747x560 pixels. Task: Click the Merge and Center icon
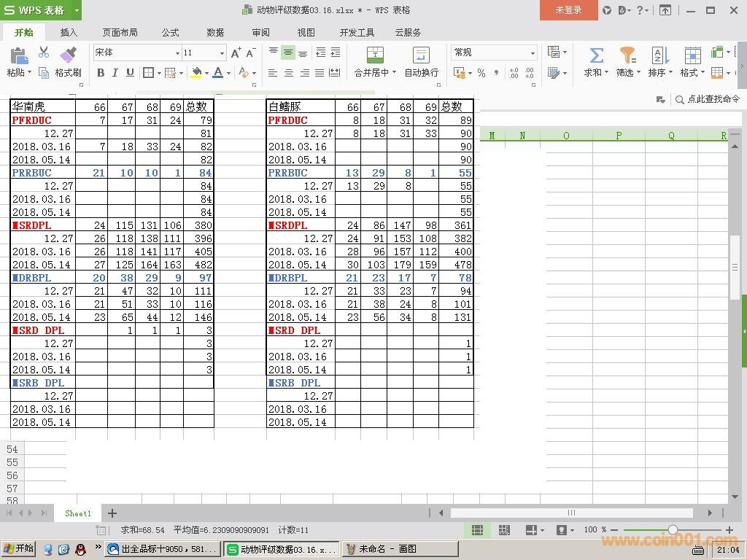[374, 55]
